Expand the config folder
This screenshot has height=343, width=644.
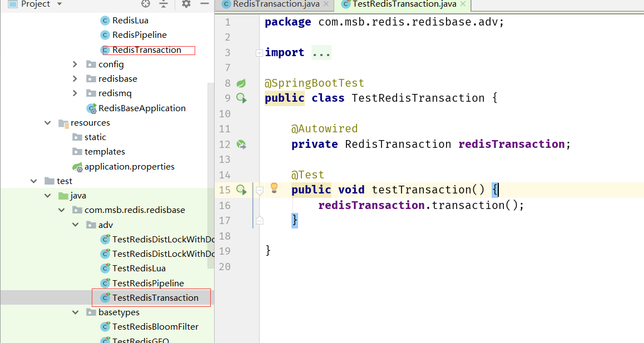pos(75,64)
